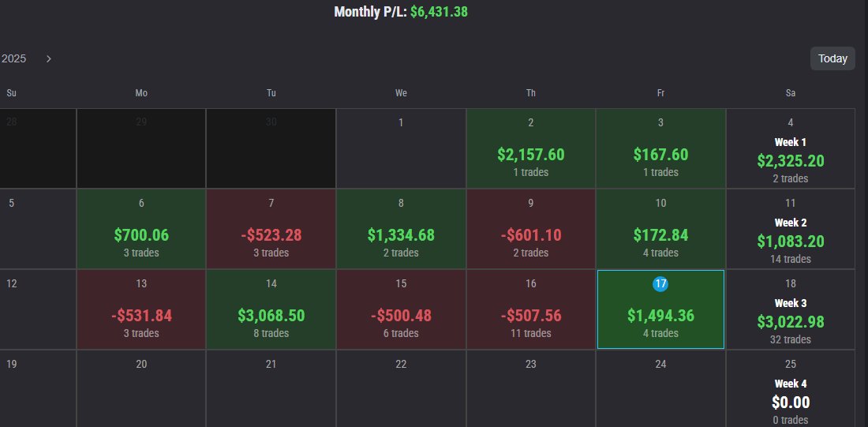This screenshot has width=868, height=427.
Task: Click the Fr weekday column header
Action: click(x=660, y=93)
